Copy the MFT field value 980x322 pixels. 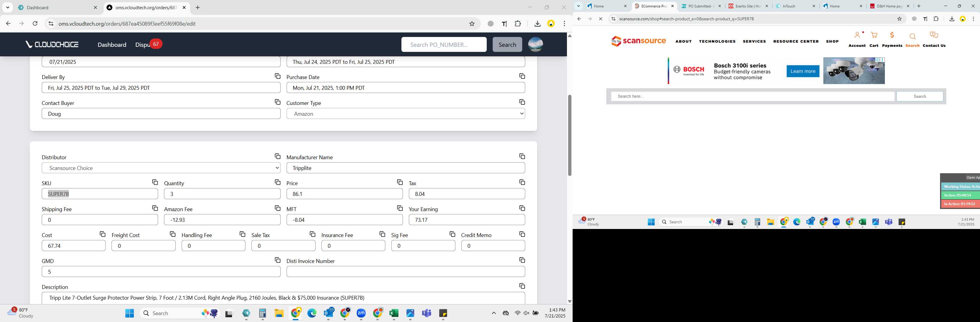[x=399, y=208]
